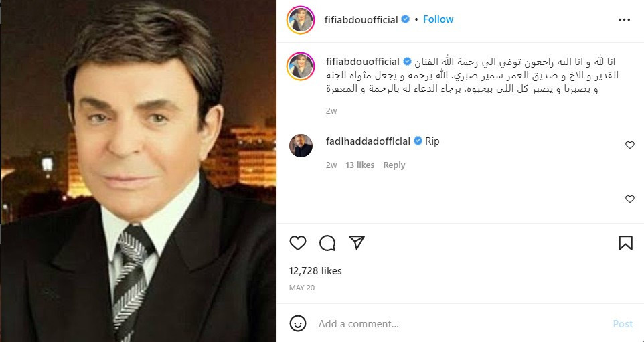Reply to fadihaddadofficial's comment
Screen dimensions: 644x342
click(394, 165)
